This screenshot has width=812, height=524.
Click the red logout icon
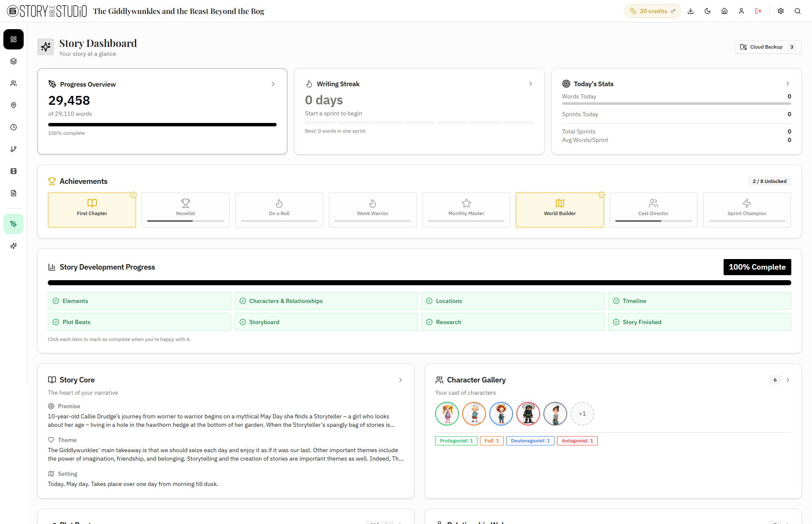[758, 11]
